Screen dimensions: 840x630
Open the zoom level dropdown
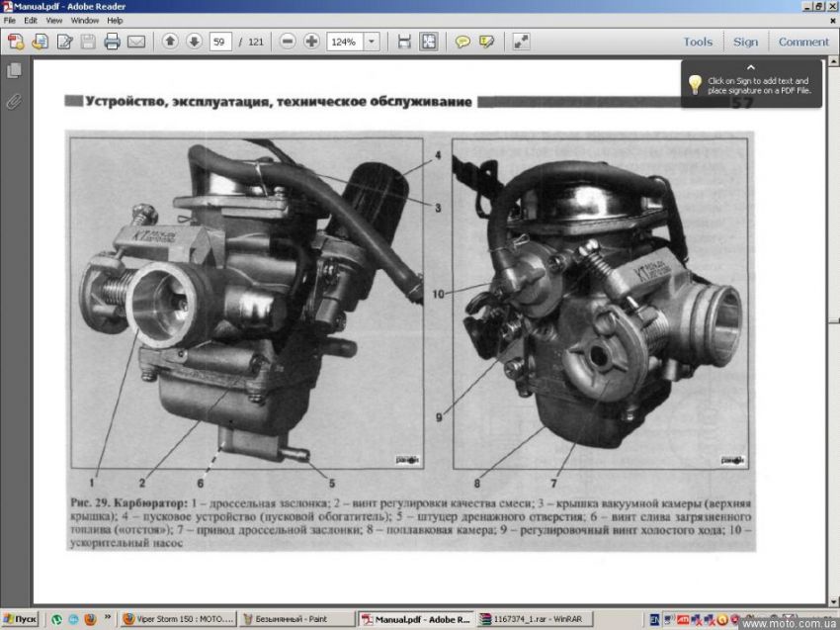[372, 42]
